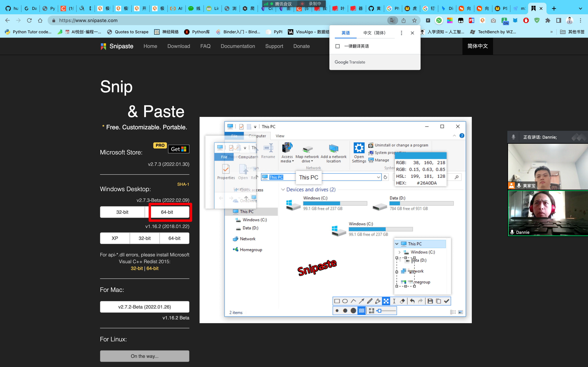
Task: Open the Documentation menu item
Action: click(x=238, y=46)
